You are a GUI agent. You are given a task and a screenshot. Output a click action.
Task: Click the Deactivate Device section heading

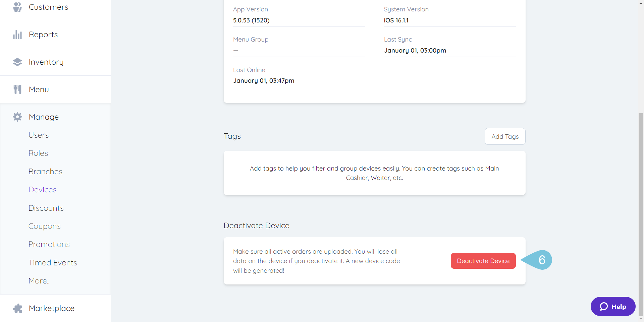pos(256,226)
